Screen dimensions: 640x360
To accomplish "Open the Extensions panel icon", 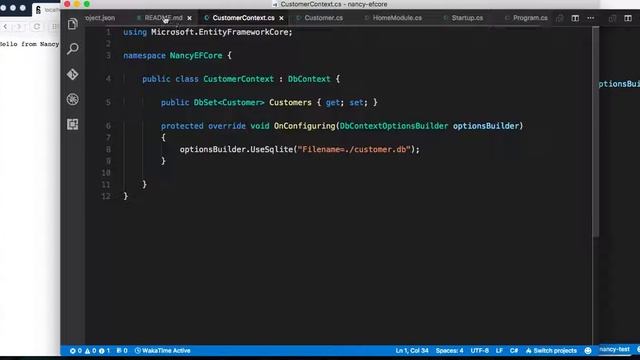I will pyautogui.click(x=73, y=124).
